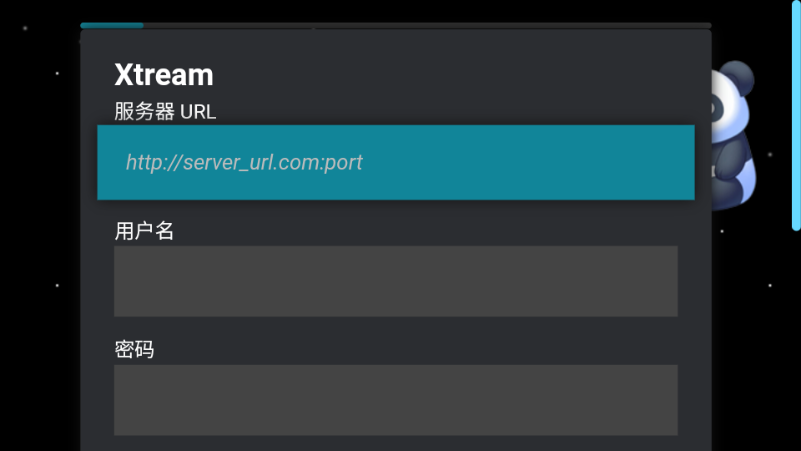Click the starry background left of the dialog
The height and width of the screenshot is (451, 801).
(40, 250)
